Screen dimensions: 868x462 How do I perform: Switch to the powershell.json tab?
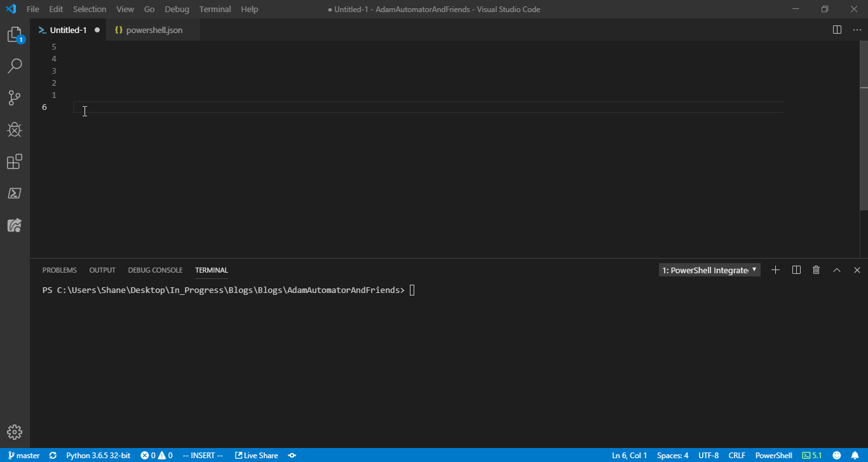(x=154, y=30)
